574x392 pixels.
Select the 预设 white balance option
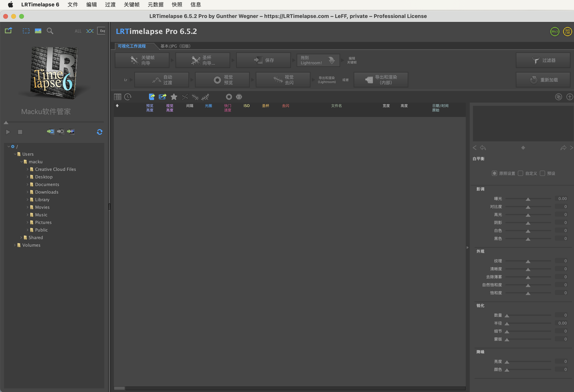(x=542, y=173)
